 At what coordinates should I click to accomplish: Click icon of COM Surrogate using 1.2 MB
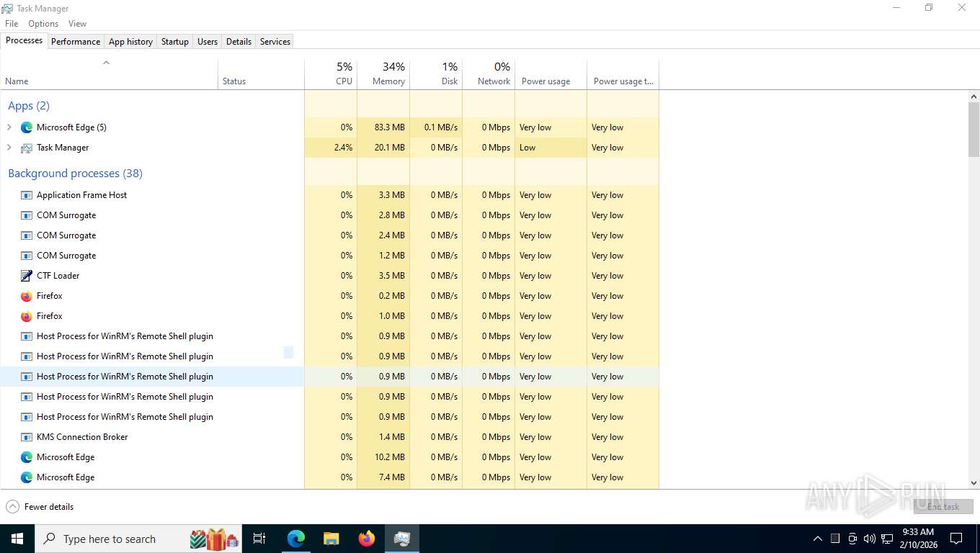(x=27, y=256)
